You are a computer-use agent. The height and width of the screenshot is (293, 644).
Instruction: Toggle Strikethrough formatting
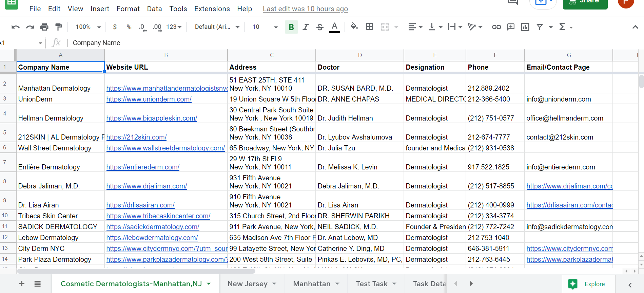coord(320,27)
